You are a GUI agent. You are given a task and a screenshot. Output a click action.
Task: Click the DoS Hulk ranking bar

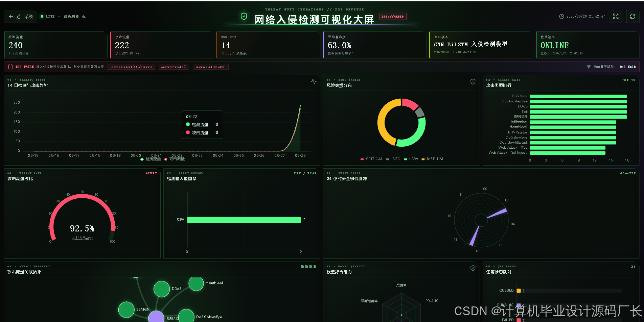point(578,96)
